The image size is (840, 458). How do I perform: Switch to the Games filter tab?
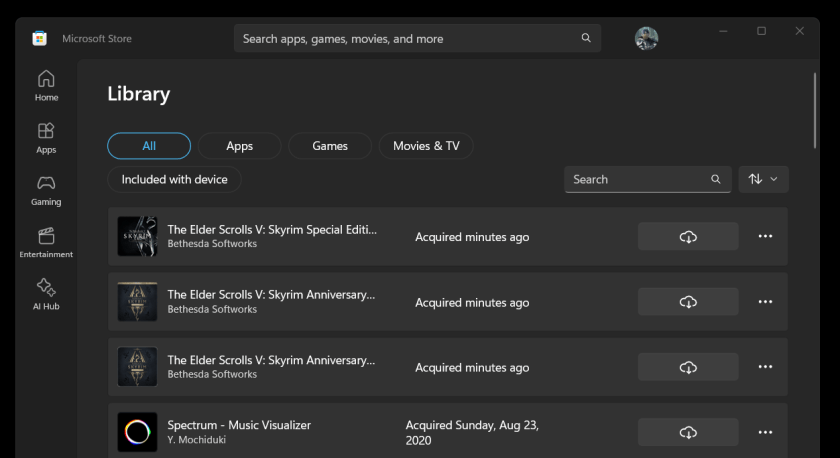click(x=330, y=146)
